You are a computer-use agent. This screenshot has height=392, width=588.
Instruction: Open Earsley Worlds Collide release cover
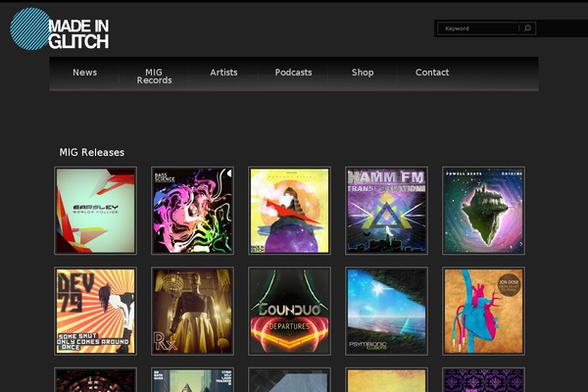click(x=96, y=211)
